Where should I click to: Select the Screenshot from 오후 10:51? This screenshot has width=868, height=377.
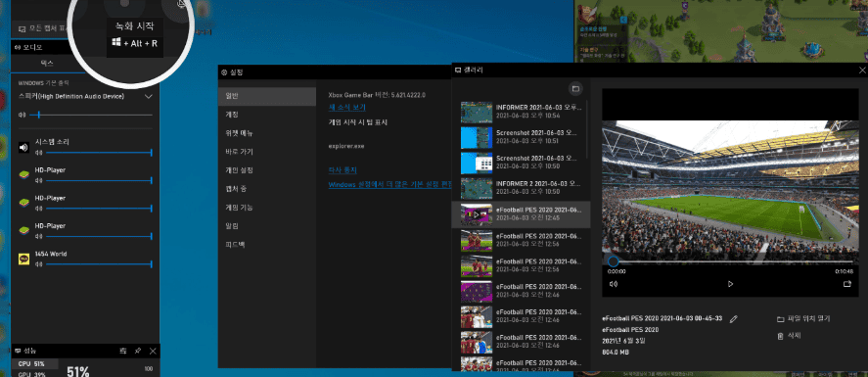click(521, 137)
